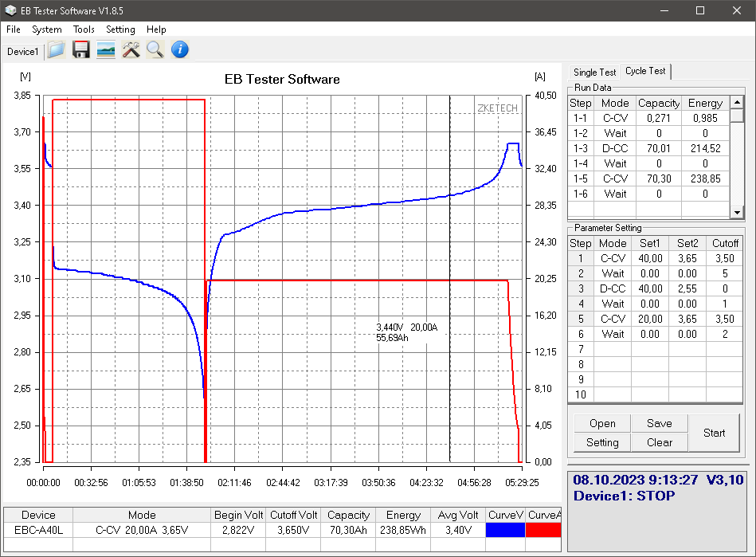Open the File menu

pyautogui.click(x=14, y=29)
